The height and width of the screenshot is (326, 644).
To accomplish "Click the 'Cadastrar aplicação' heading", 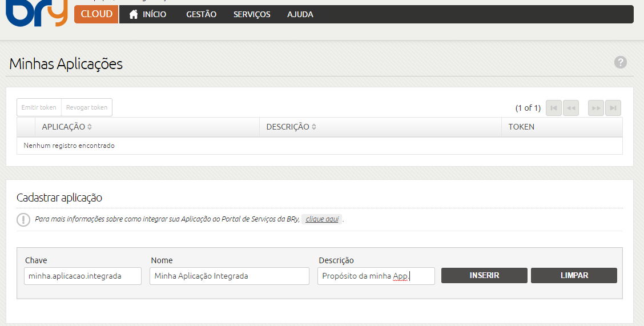I will tap(59, 198).
